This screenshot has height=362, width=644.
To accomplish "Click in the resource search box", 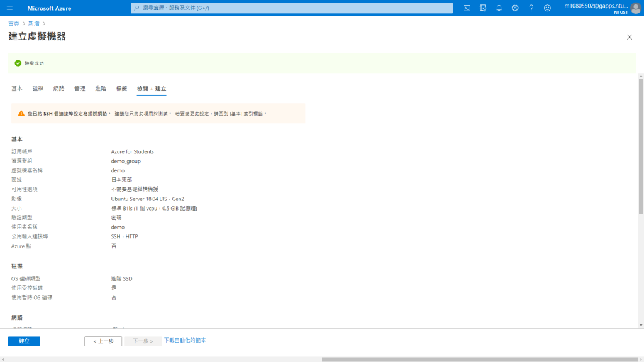I will 292,8.
